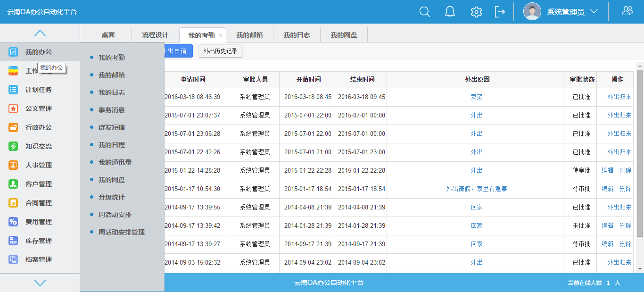Screen dimensions: 644x292
Task: Open settings gear icon in header
Action: (x=476, y=12)
